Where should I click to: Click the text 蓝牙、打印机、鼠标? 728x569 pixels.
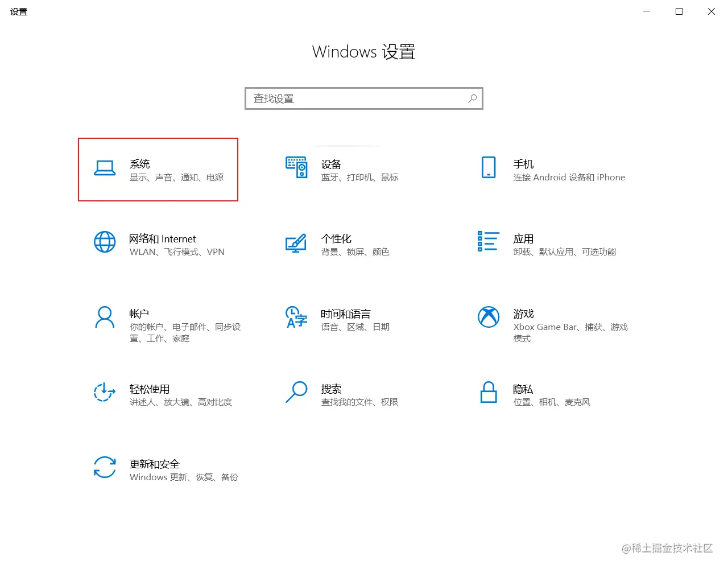point(360,178)
